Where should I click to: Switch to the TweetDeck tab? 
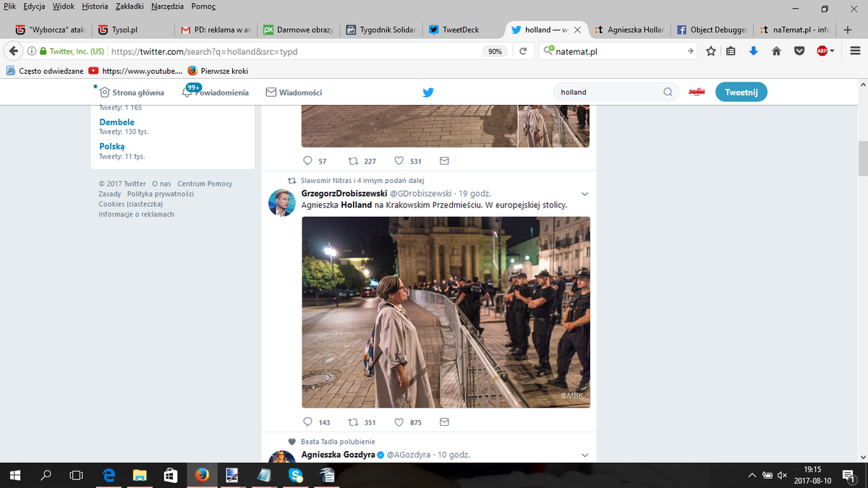click(461, 30)
